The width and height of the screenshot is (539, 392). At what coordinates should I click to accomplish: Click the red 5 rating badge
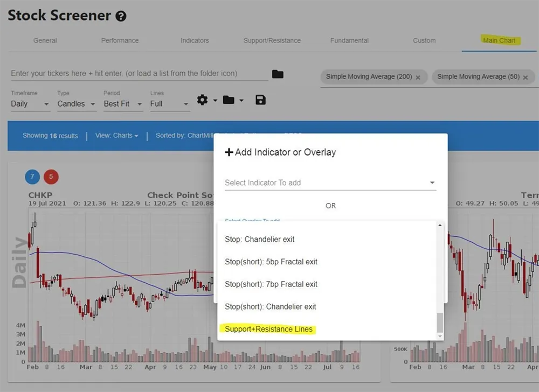(x=51, y=177)
